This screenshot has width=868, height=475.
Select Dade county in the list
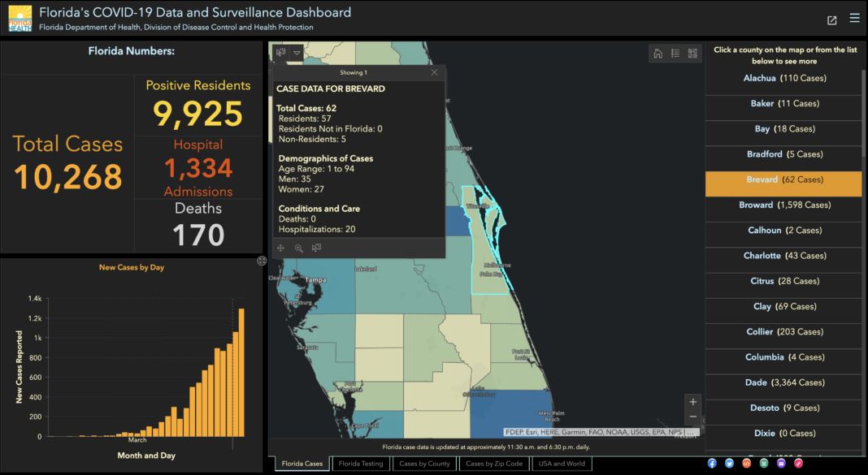click(x=783, y=382)
